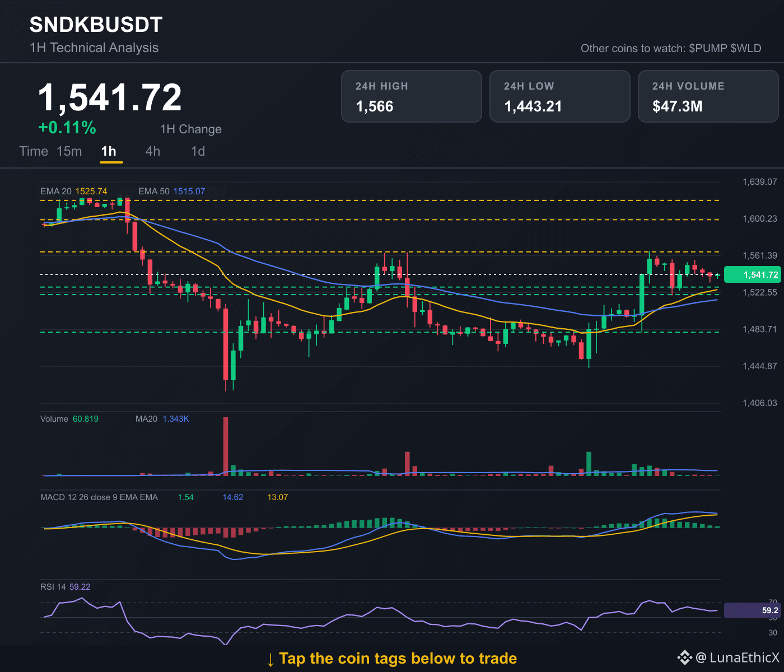The image size is (784, 672).
Task: Click the Binance logo icon near LunaEthicX
Action: (685, 657)
